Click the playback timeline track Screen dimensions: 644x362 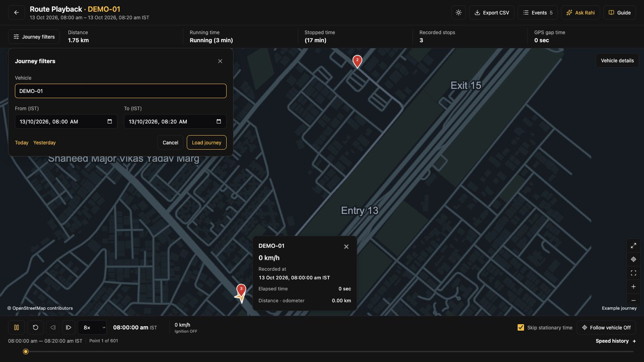329,352
